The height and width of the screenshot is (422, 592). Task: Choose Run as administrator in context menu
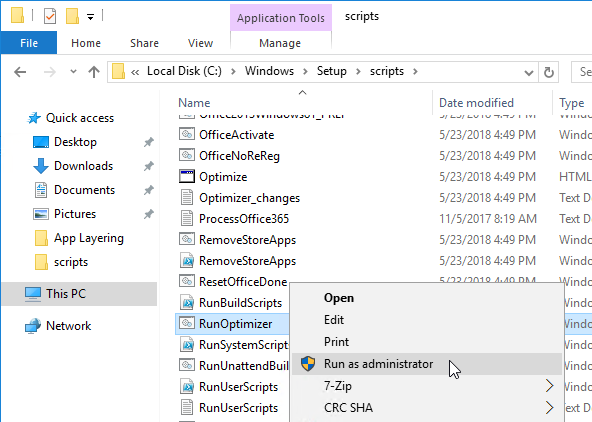(427, 364)
